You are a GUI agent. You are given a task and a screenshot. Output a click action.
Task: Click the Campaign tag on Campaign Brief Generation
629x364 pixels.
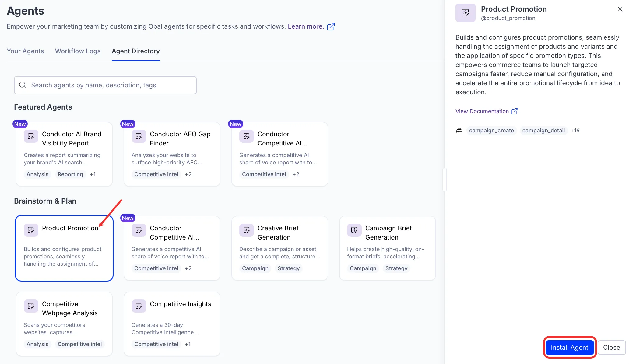click(x=363, y=268)
